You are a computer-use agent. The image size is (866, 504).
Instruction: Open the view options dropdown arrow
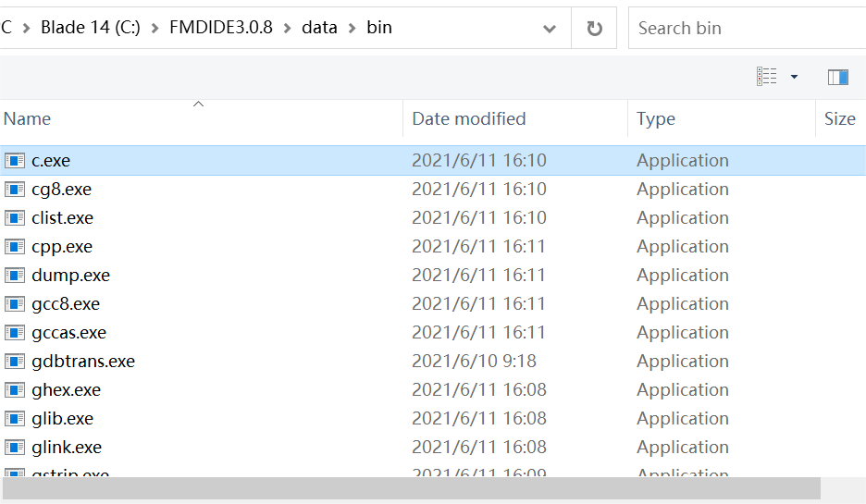794,77
